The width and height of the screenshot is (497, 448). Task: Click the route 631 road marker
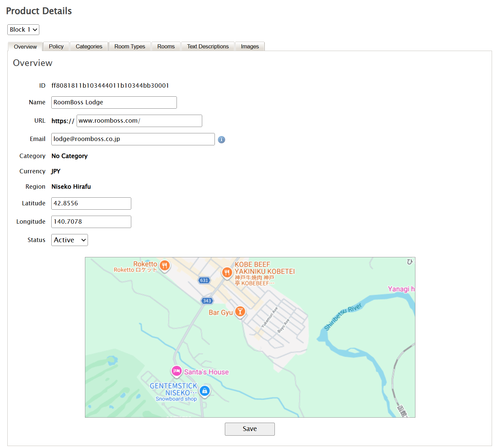tap(204, 280)
